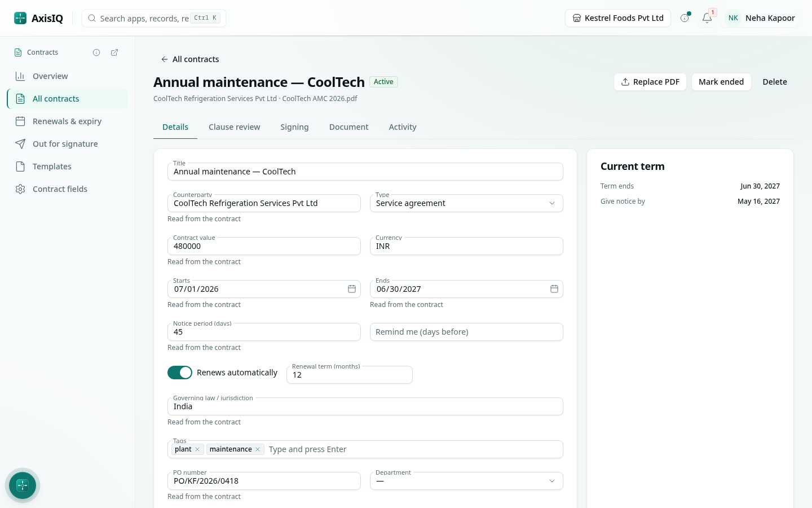
Task: Click the Renewal term months field
Action: 350,375
